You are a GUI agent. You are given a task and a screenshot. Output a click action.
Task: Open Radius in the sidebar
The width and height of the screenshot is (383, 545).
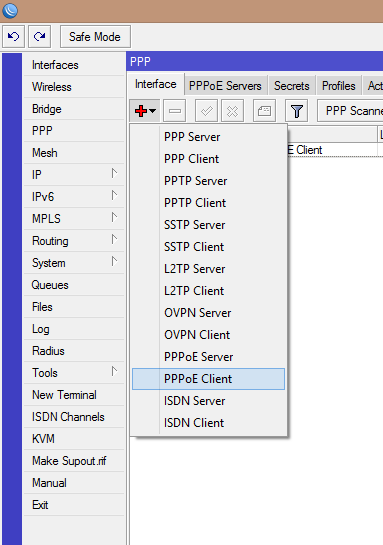[74, 351]
